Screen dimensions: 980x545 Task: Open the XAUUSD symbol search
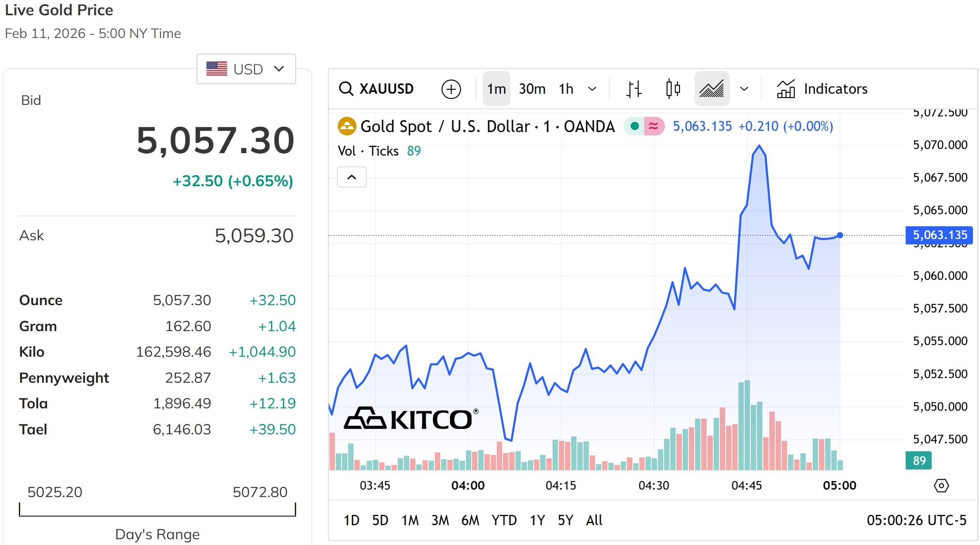(x=376, y=89)
